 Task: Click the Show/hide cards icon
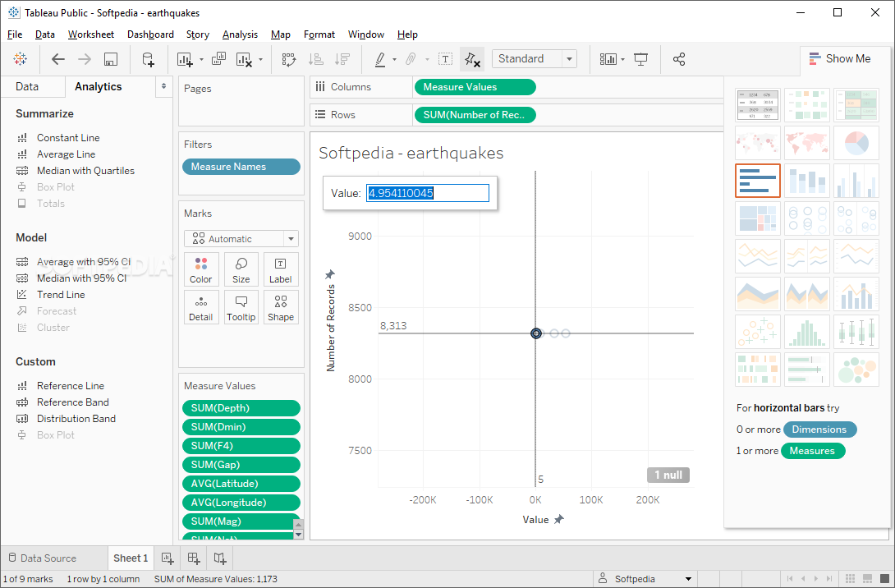point(608,59)
